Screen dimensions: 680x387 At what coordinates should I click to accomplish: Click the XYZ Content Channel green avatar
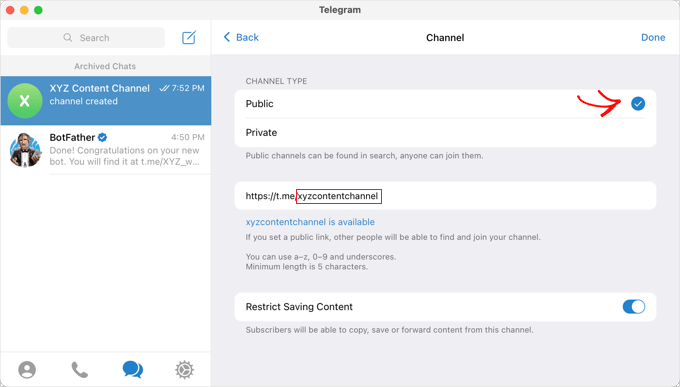coord(25,101)
